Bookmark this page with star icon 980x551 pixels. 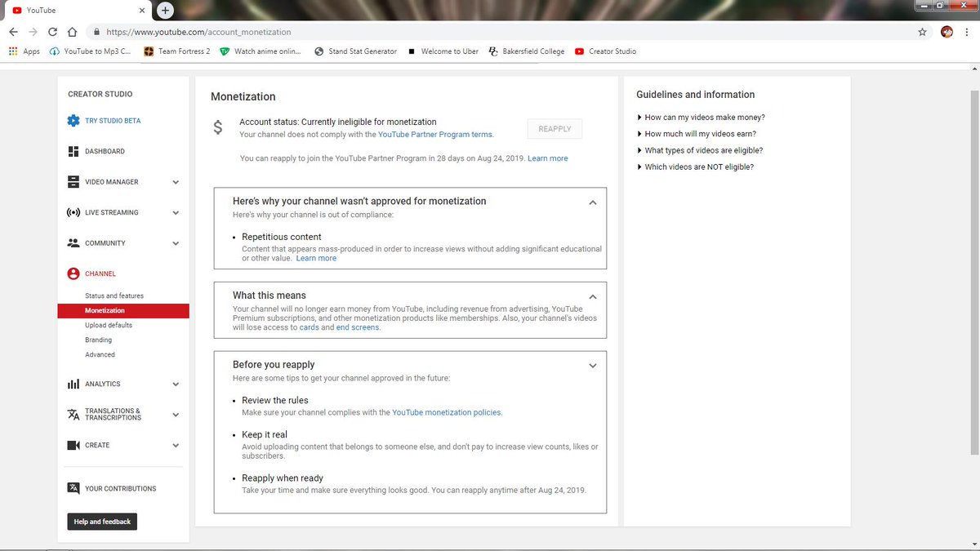pos(922,32)
